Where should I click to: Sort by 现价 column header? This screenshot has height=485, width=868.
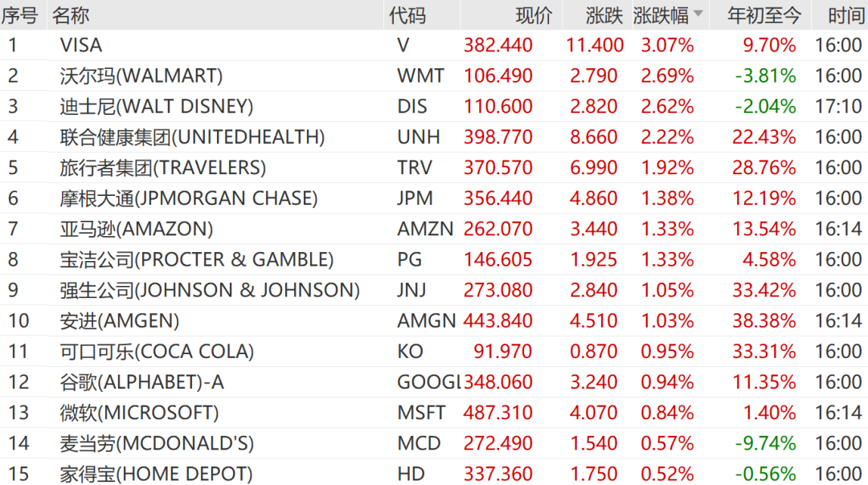[x=534, y=15]
